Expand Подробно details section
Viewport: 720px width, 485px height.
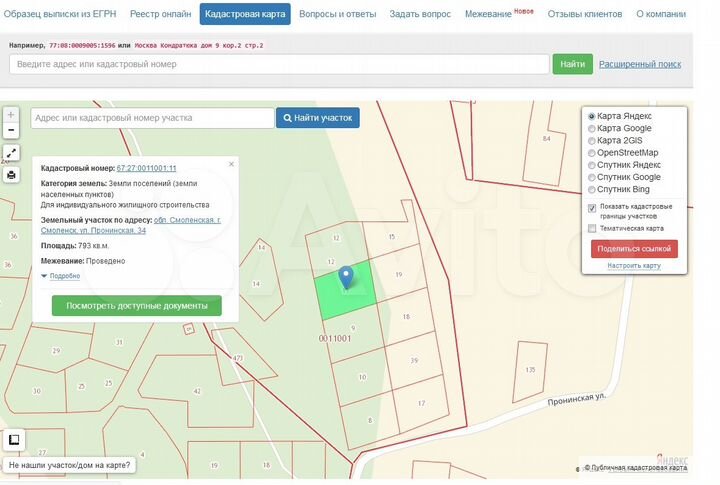click(x=63, y=276)
